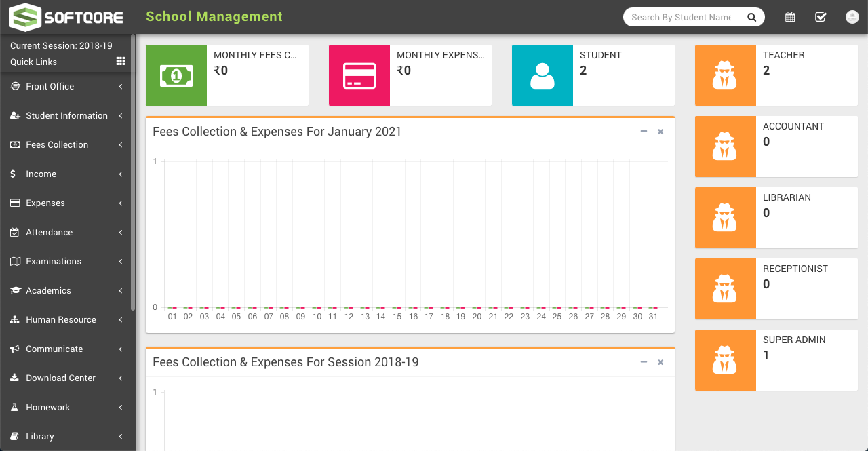Click the Fees Collection money icon

pyautogui.click(x=15, y=144)
